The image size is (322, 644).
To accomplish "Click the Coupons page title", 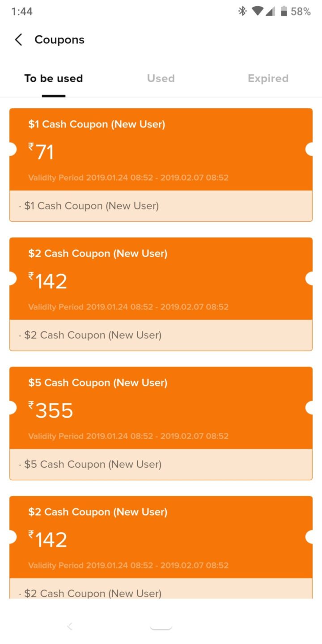I will pos(59,39).
